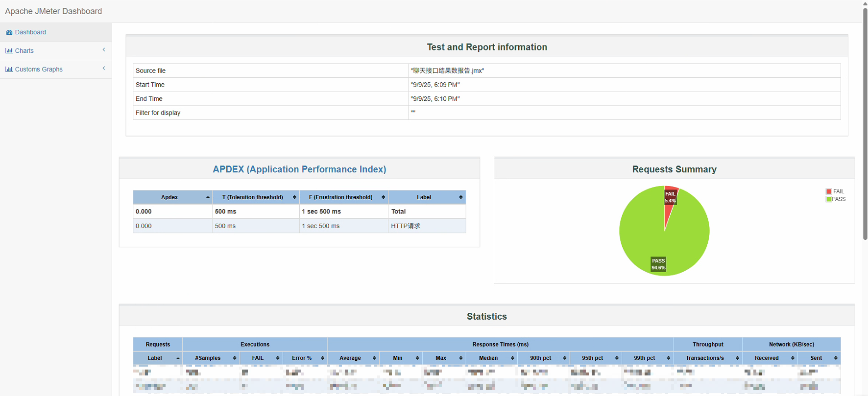Click sort arrows on F (Frustration threshold)
The image size is (868, 396).
tap(383, 197)
